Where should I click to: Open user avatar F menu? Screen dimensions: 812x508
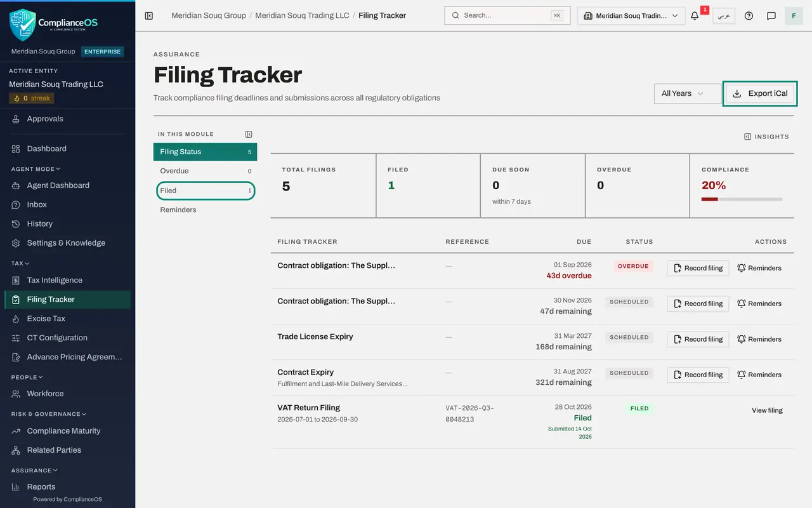[794, 16]
